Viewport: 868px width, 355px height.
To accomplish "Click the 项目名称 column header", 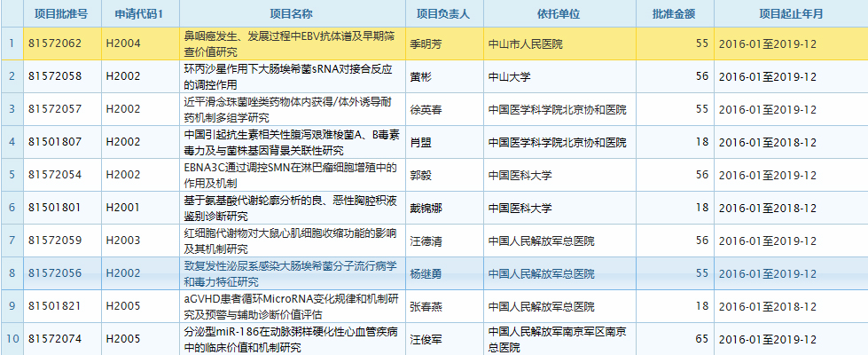I will [291, 15].
